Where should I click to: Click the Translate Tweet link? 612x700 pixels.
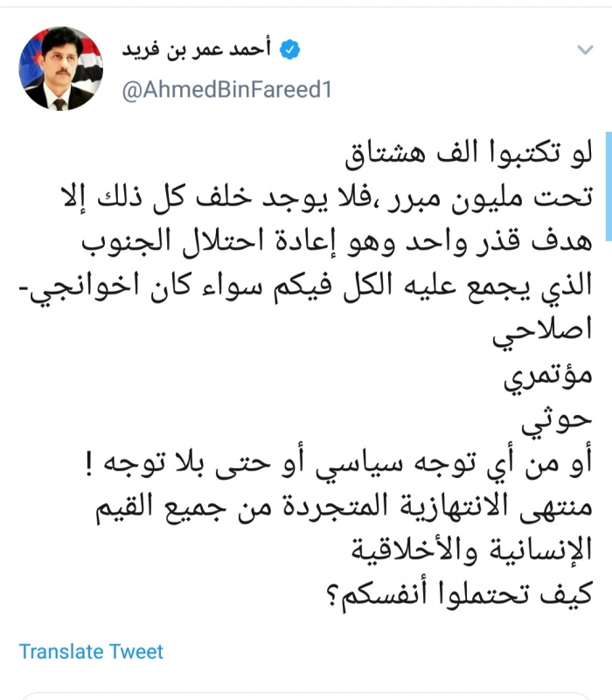click(91, 651)
